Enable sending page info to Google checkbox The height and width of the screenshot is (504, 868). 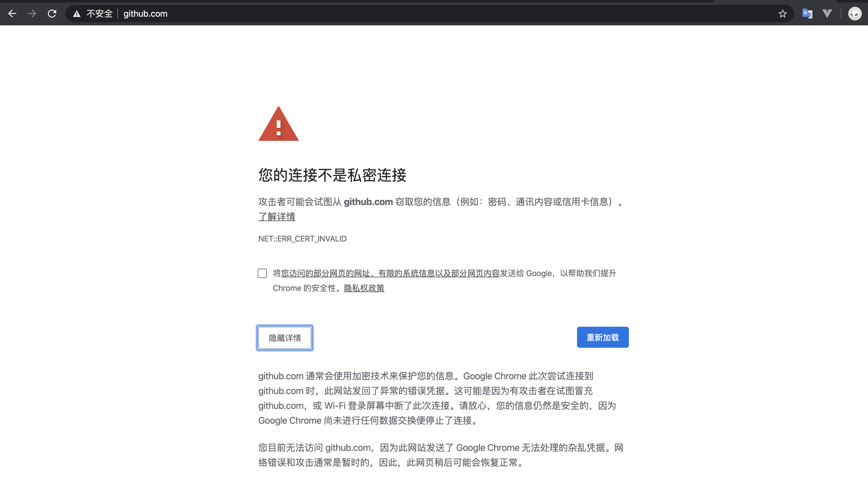262,273
